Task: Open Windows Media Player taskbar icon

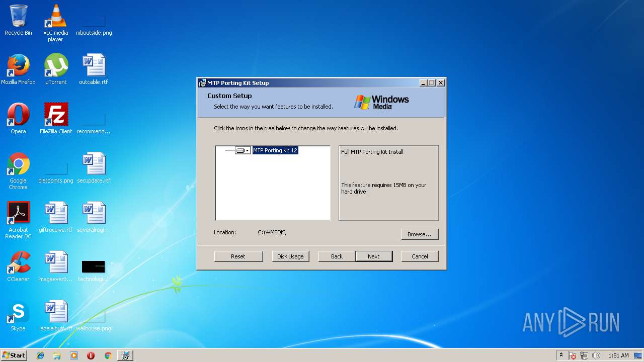Action: tap(74, 355)
